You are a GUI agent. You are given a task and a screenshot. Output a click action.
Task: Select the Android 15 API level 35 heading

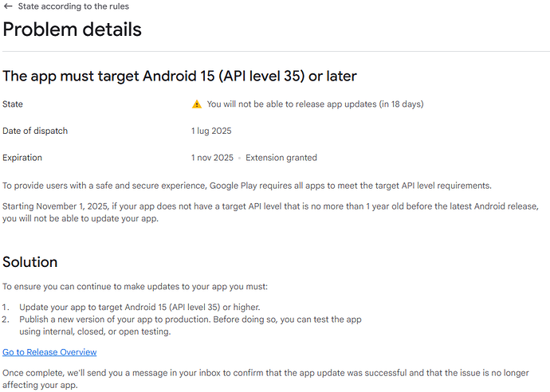(x=179, y=76)
